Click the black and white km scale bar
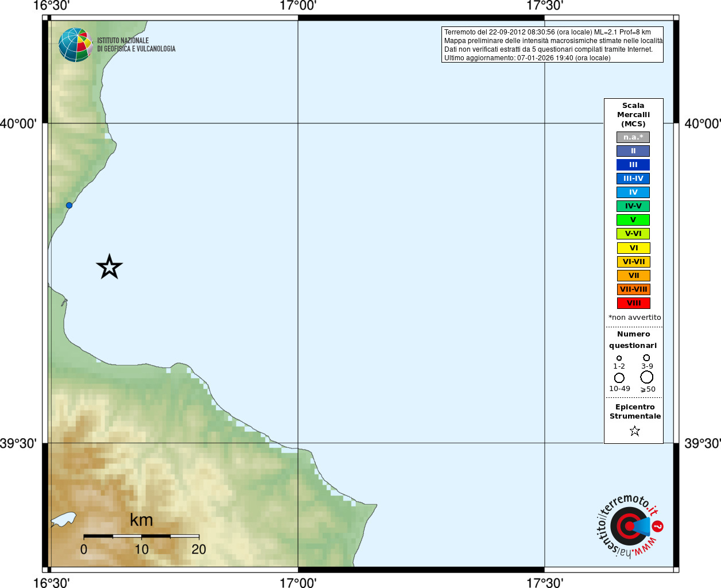721x588 pixels. coord(141,536)
